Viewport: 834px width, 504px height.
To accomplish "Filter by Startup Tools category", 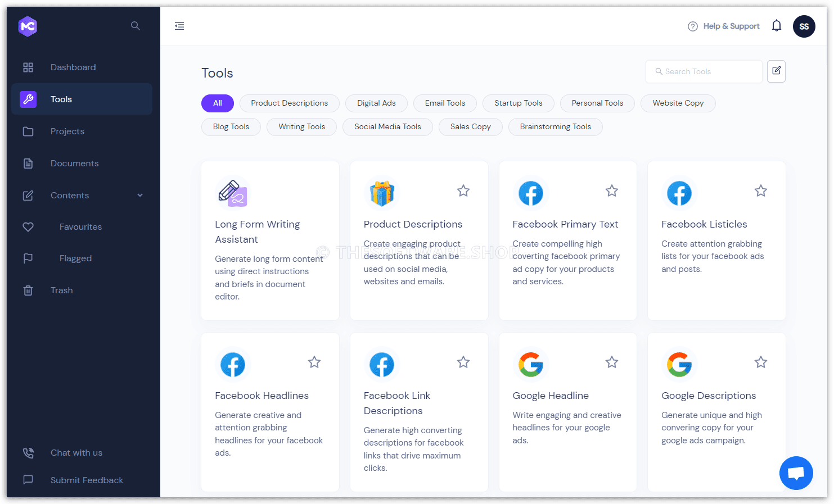I will 519,103.
